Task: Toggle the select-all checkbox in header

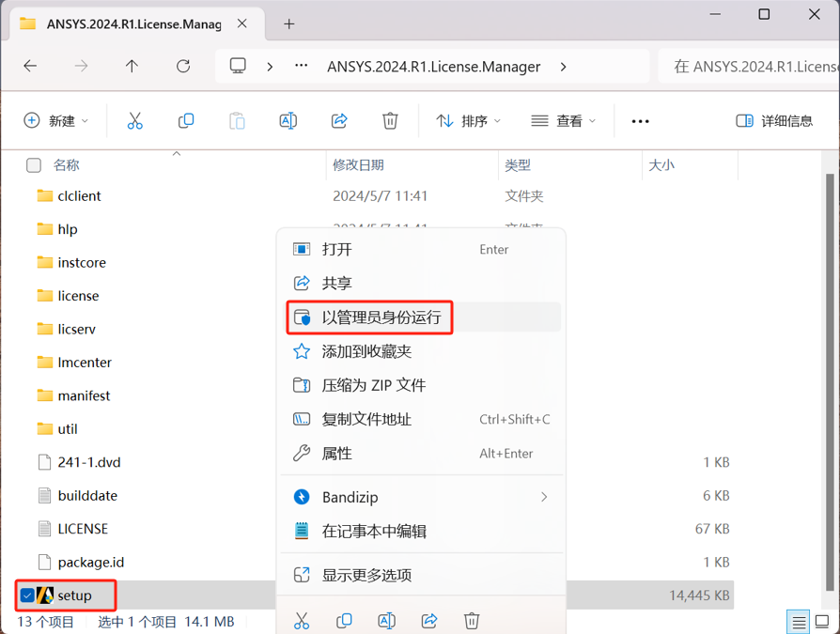Action: [x=34, y=165]
